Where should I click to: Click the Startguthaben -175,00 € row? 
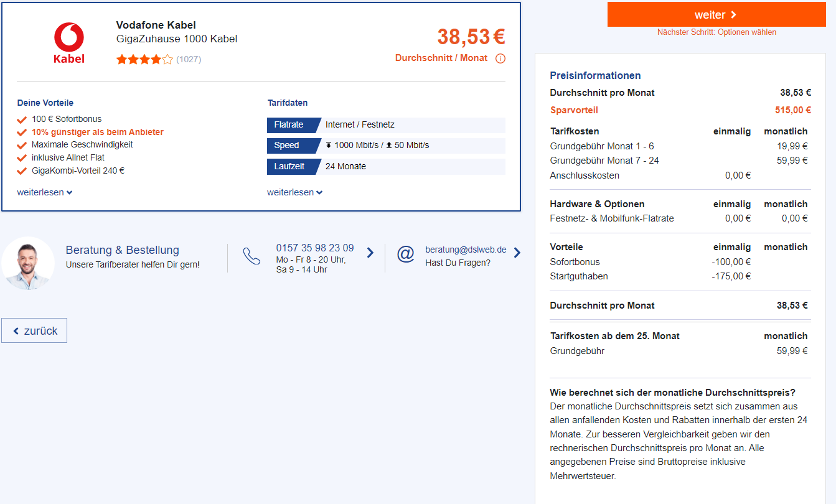click(679, 276)
